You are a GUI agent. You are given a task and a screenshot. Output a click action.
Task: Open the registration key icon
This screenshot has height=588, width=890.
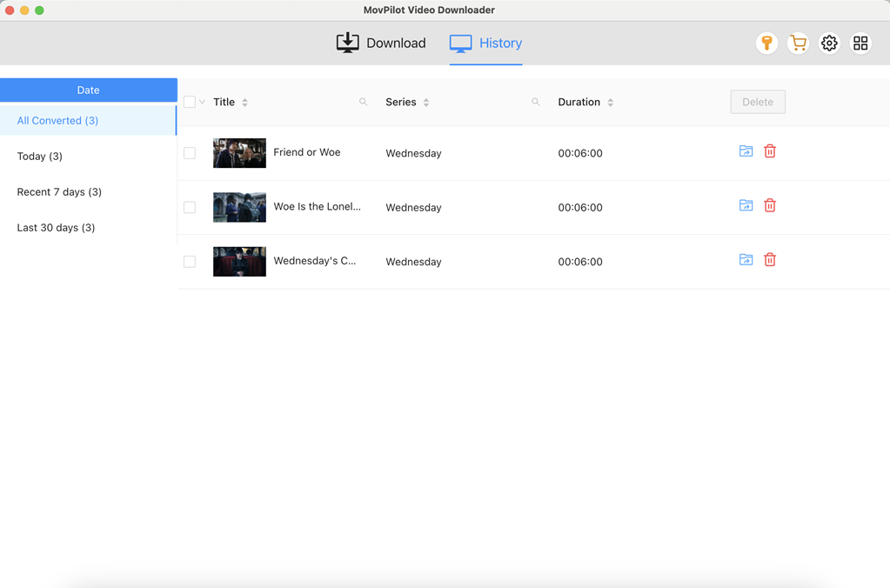pyautogui.click(x=766, y=43)
